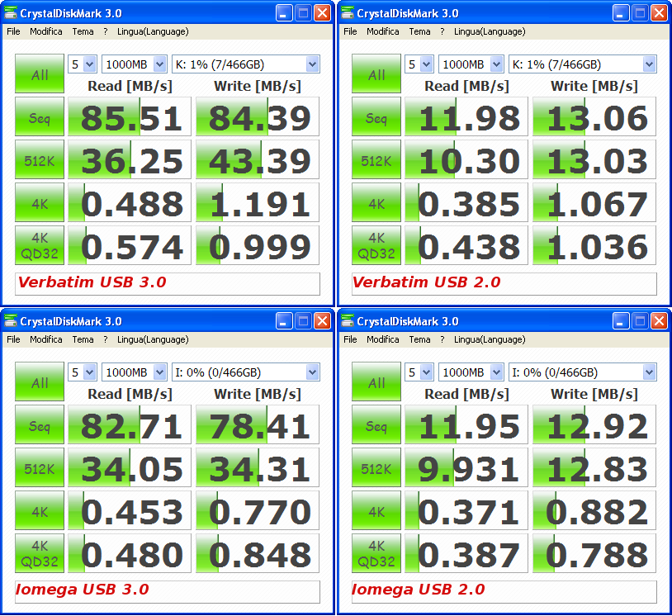Select the 82.71 Seq read result
Viewport: 672px width, 616px height.
pos(130,424)
